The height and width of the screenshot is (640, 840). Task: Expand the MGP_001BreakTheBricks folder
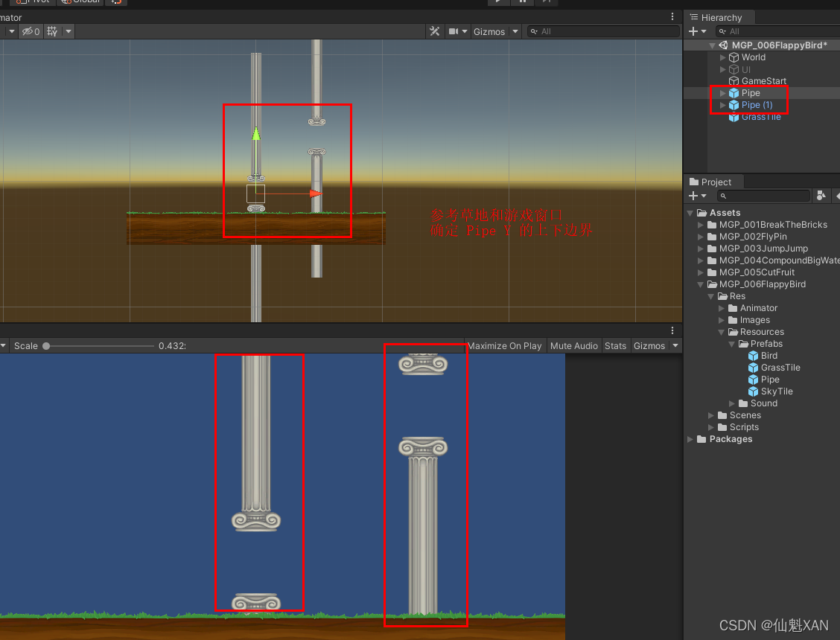coord(701,225)
